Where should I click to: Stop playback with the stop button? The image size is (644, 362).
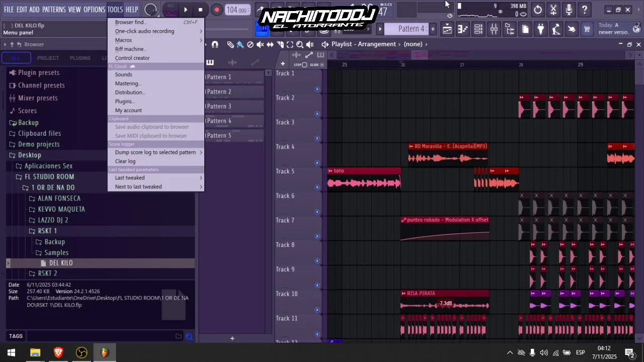[x=200, y=10]
